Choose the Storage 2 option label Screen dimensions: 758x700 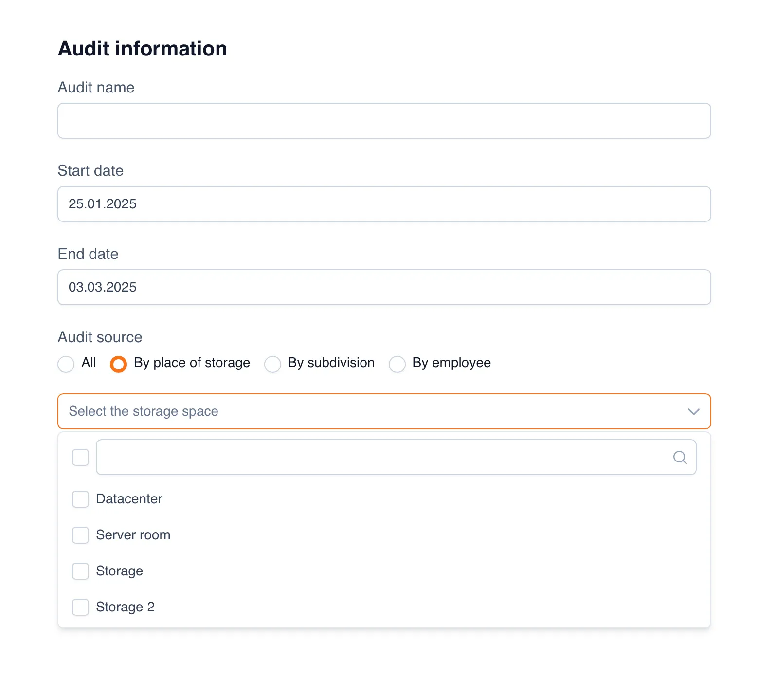click(125, 607)
